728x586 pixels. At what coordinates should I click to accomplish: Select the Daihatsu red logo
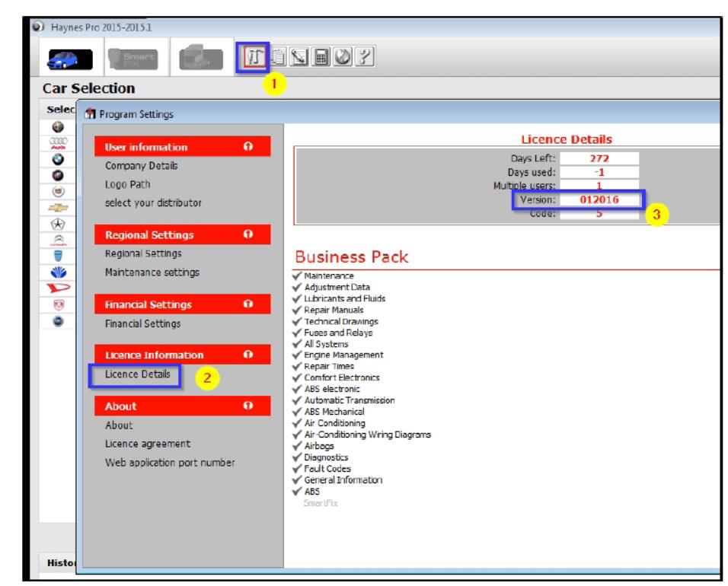pos(59,288)
